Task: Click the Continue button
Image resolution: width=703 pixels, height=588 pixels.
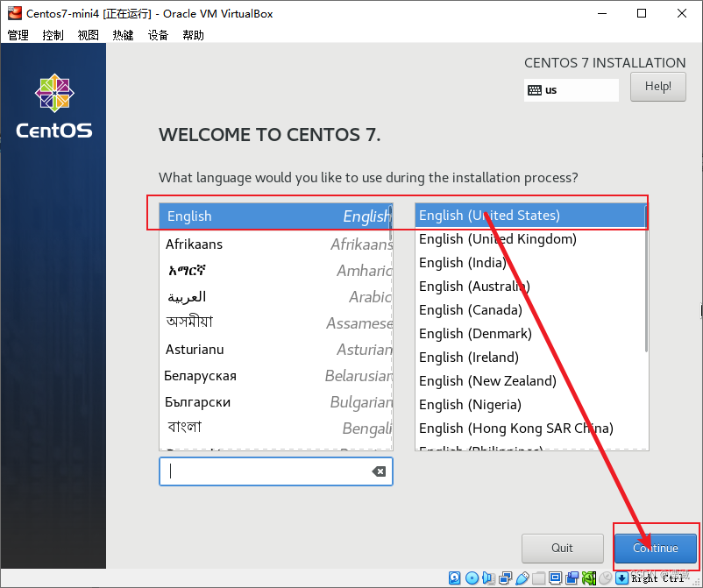Action: point(656,548)
